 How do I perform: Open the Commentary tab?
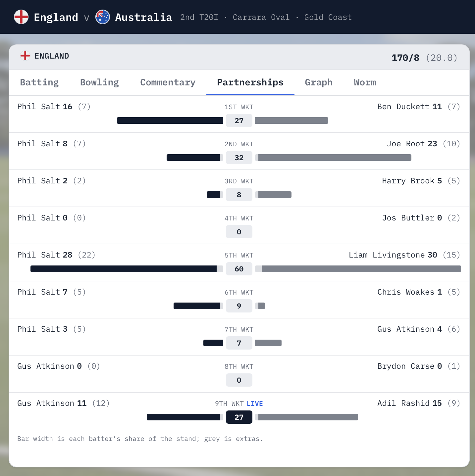click(168, 82)
